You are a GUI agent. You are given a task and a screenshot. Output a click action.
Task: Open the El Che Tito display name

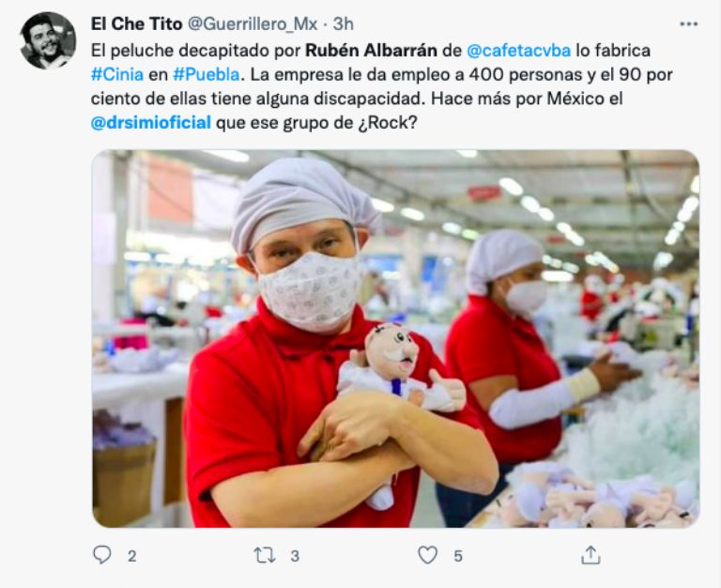(136, 23)
